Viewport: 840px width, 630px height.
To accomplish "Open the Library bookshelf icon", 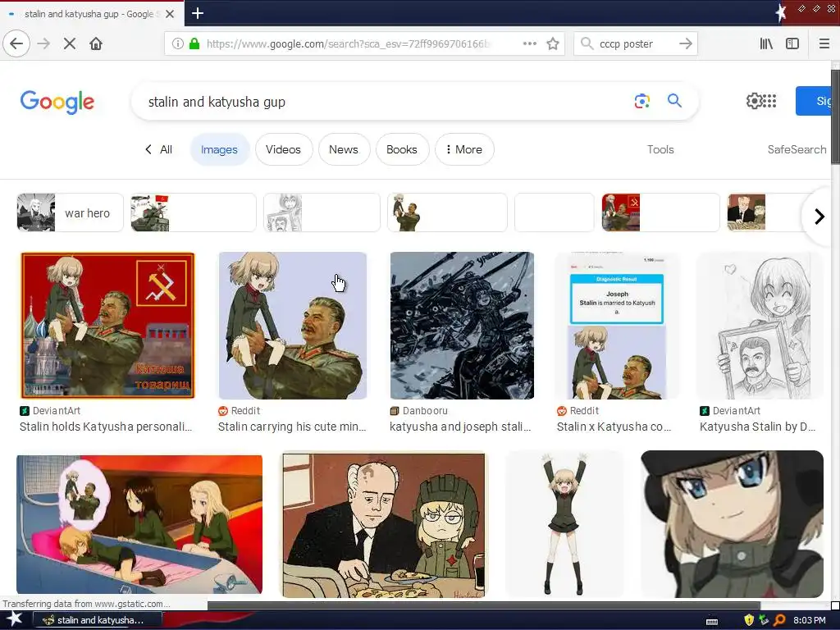I will pos(766,43).
